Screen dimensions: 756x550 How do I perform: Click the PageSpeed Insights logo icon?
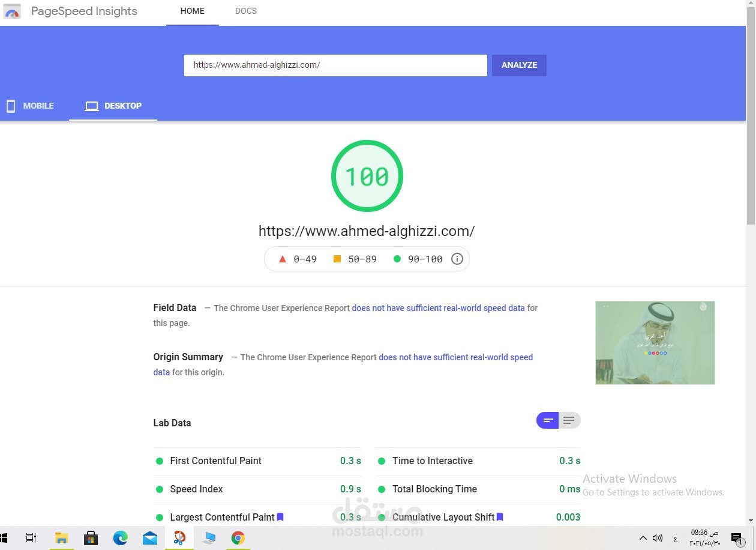12,11
